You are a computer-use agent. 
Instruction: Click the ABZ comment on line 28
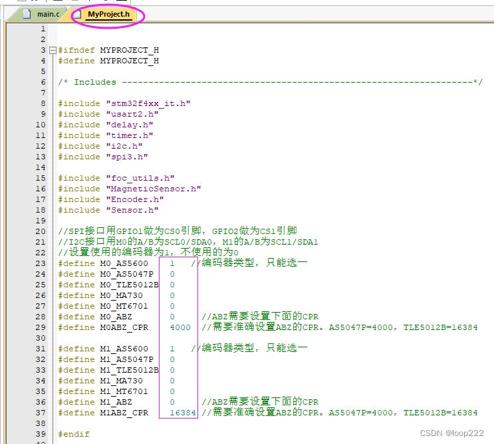click(x=260, y=316)
